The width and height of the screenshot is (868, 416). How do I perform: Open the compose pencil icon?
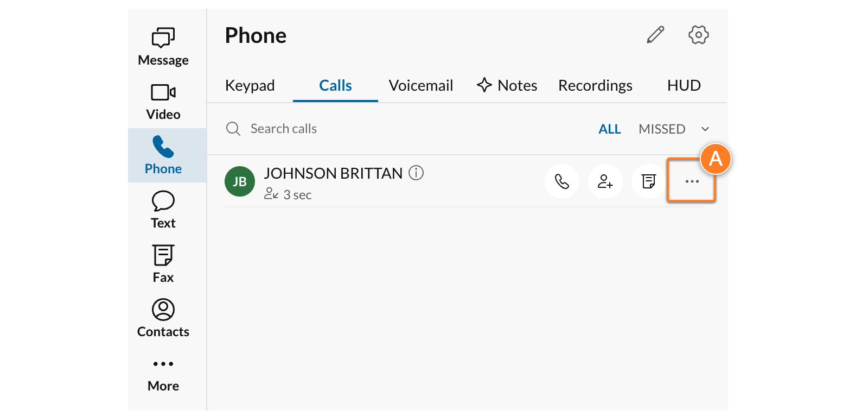(x=655, y=34)
